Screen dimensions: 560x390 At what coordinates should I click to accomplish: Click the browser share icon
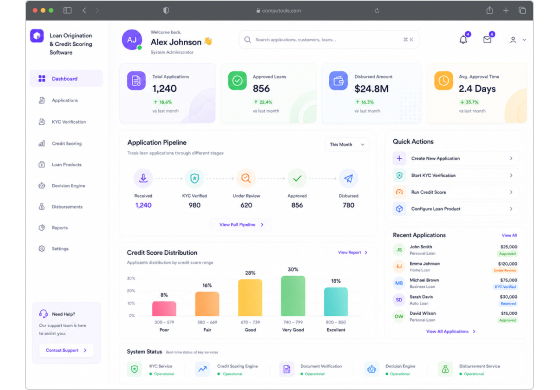[x=490, y=10]
